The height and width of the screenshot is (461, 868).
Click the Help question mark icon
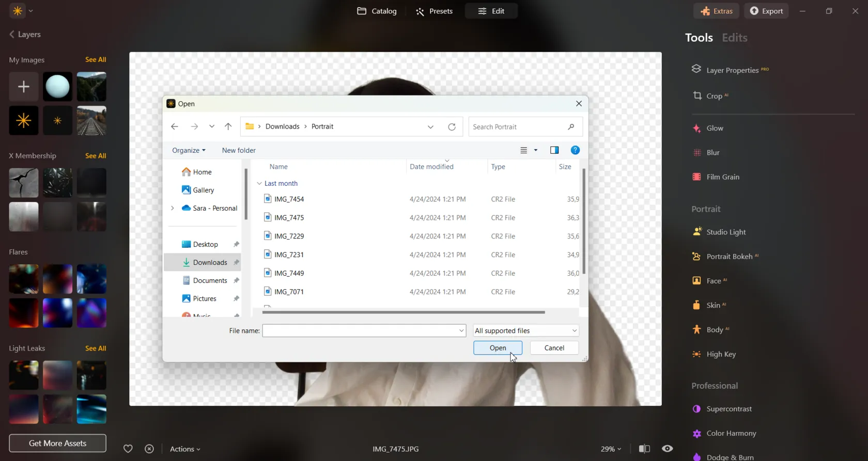(575, 150)
